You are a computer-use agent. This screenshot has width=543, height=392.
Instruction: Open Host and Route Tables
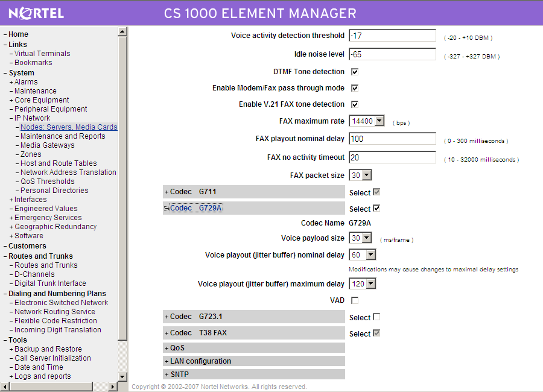click(x=59, y=163)
